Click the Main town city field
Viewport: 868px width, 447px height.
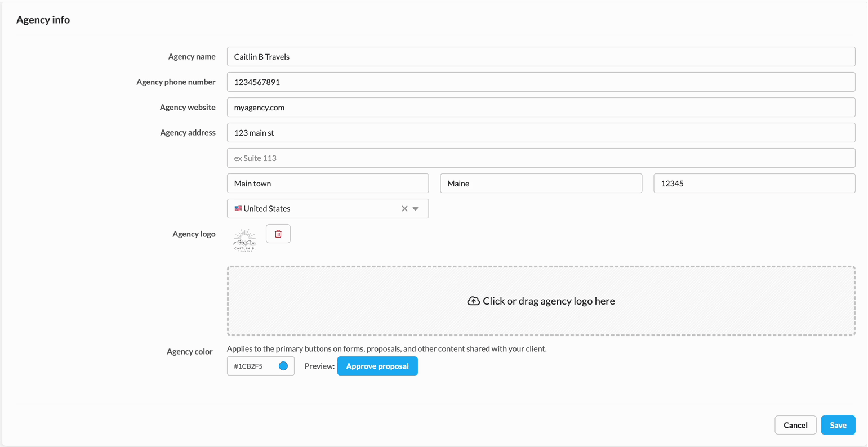click(327, 184)
